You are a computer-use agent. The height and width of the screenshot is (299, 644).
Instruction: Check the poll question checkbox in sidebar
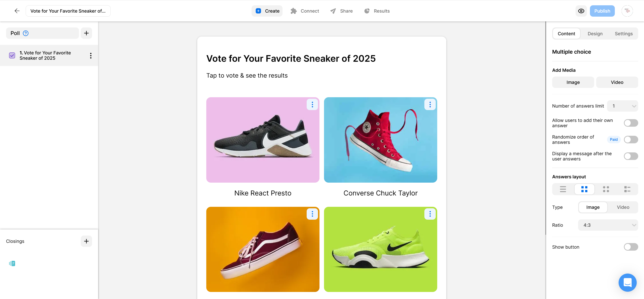pyautogui.click(x=12, y=55)
